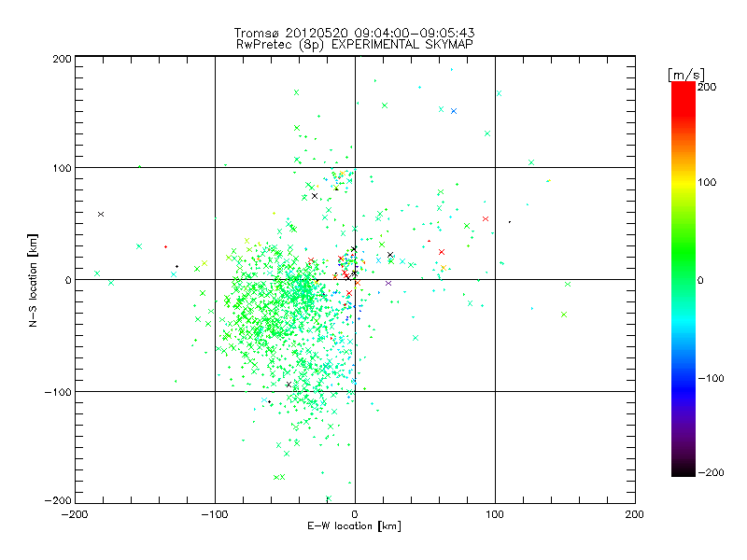This screenshot has width=747, height=560.
Task: Click the x-axis tick label '-100'
Action: click(x=215, y=514)
